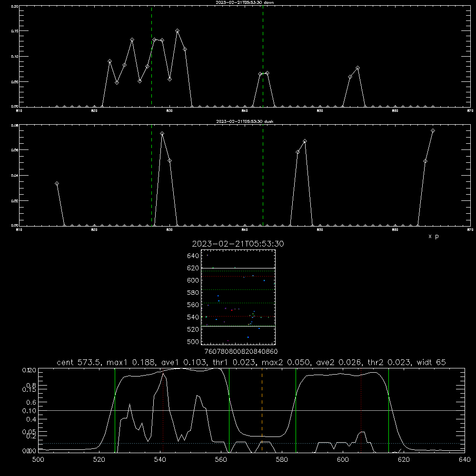The image size is (476, 476).
Task: Click the first green dashed line in the dawn plot
Action: click(151, 56)
